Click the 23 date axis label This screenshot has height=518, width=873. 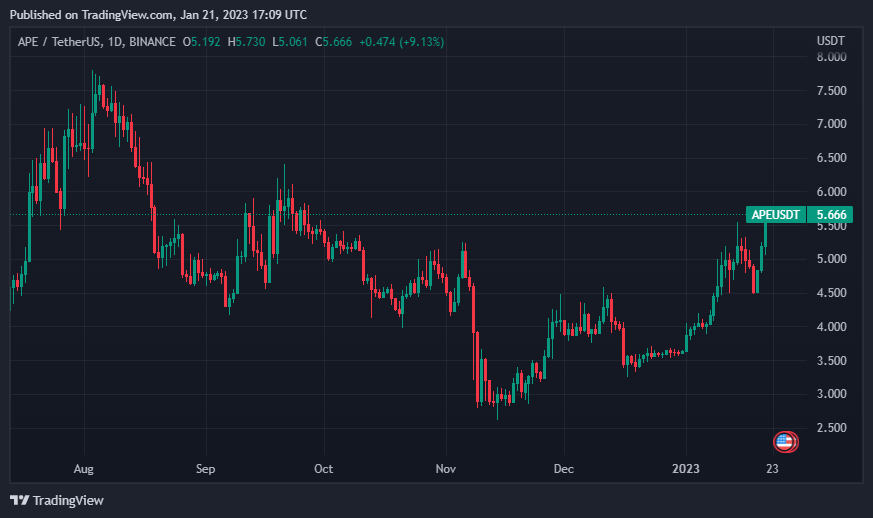tap(772, 469)
